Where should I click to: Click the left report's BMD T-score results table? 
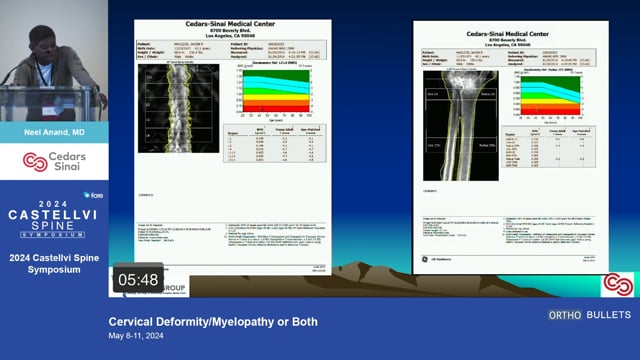point(275,143)
